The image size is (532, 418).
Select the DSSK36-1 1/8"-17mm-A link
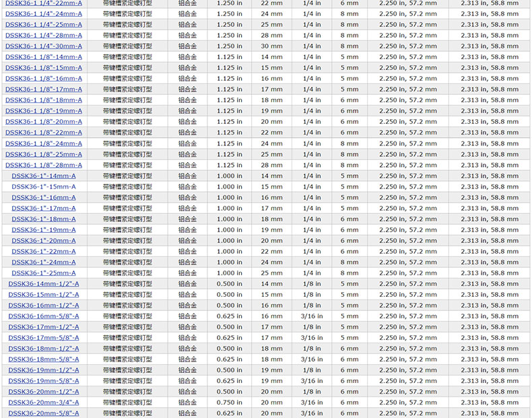(44, 89)
